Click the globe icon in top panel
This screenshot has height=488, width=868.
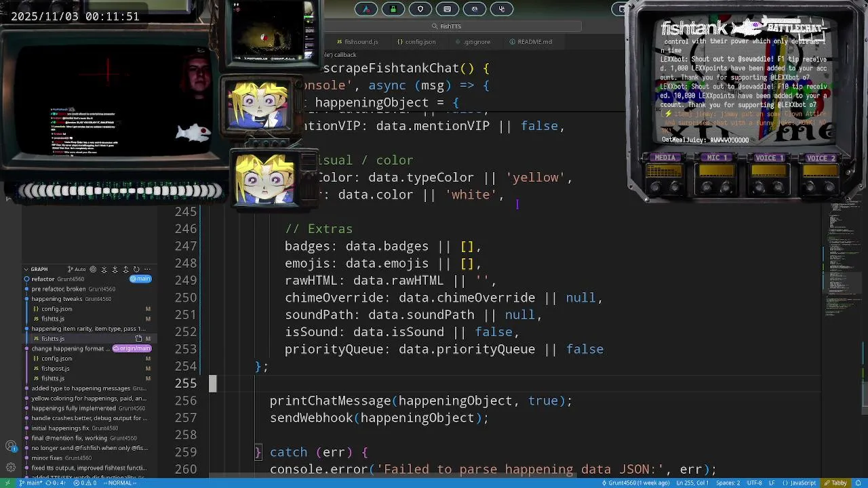click(x=475, y=9)
